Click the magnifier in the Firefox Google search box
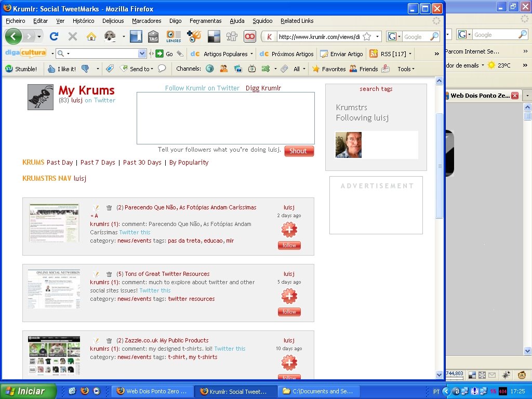 pos(434,36)
